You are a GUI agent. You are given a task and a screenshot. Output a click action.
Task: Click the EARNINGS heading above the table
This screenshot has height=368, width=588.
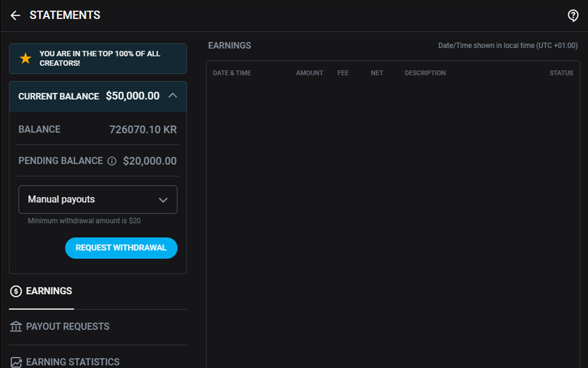click(x=230, y=46)
